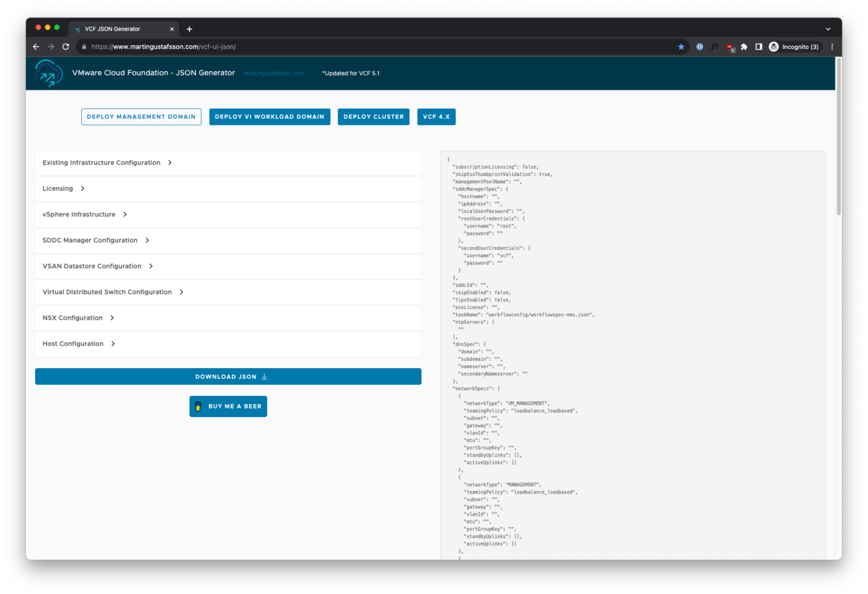Image resolution: width=868 pixels, height=594 pixels.
Task: Click the beer mug icon on the donation button
Action: coord(199,406)
